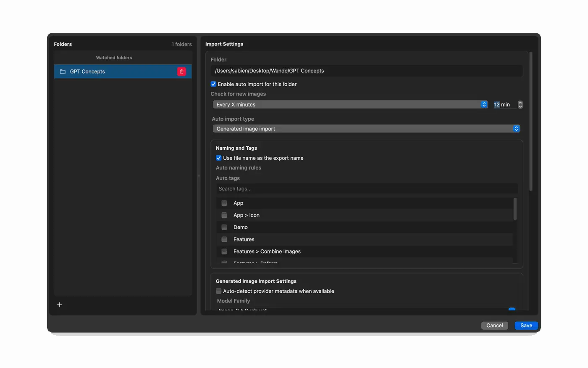Click the '1 folders' count label
This screenshot has height=368, width=588.
coord(181,44)
